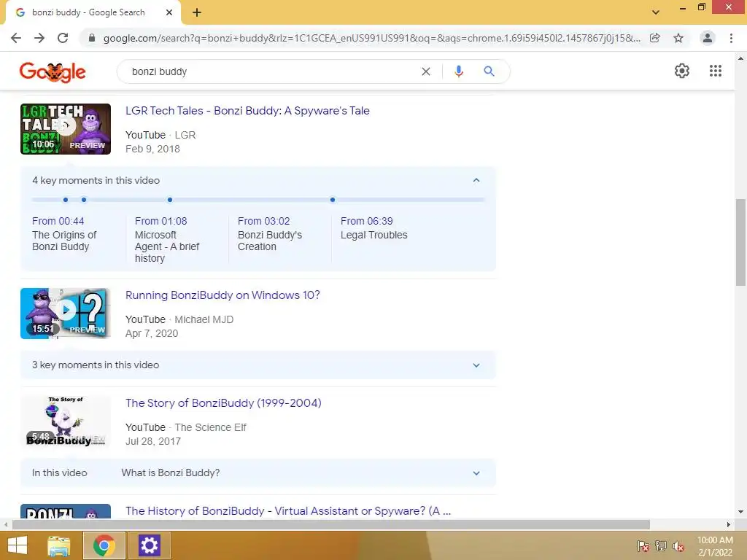
Task: Play the Running BonziBuddy video thumbnail
Action: point(66,314)
